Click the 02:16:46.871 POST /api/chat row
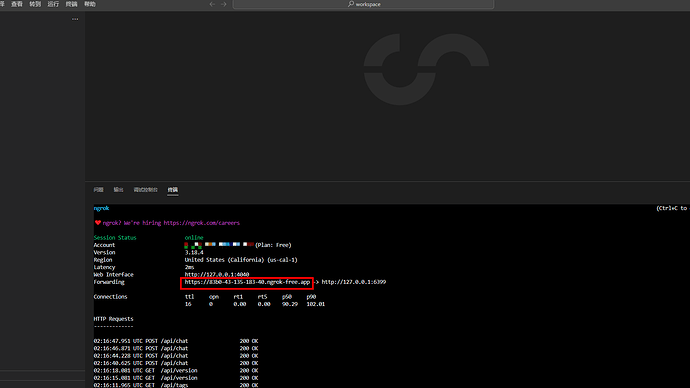Viewport: 690px width, 388px height. [176, 348]
